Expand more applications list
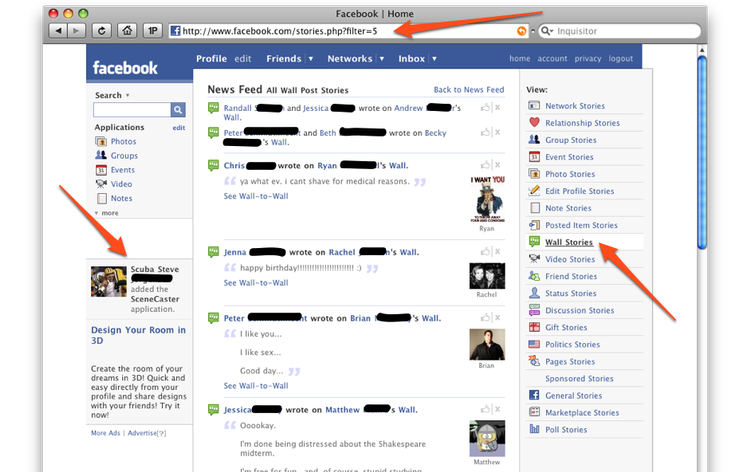Viewport: 750px width, 472px height. click(107, 213)
